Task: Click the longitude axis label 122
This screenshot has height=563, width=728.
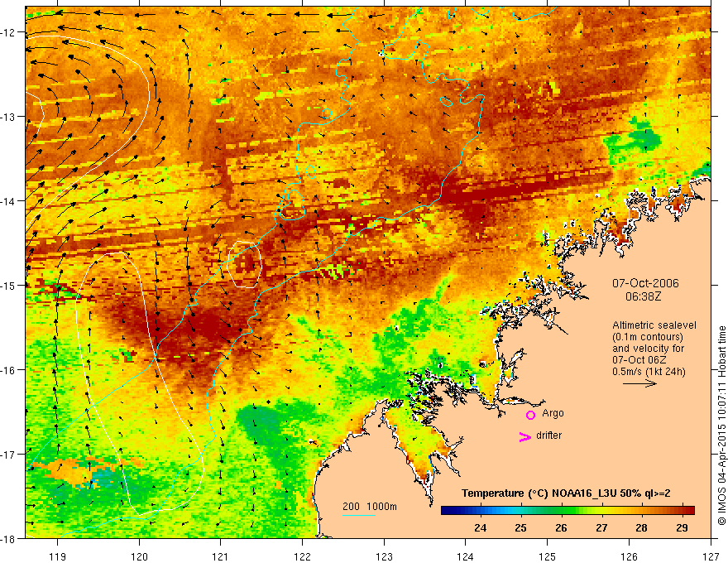Action: pos(302,556)
